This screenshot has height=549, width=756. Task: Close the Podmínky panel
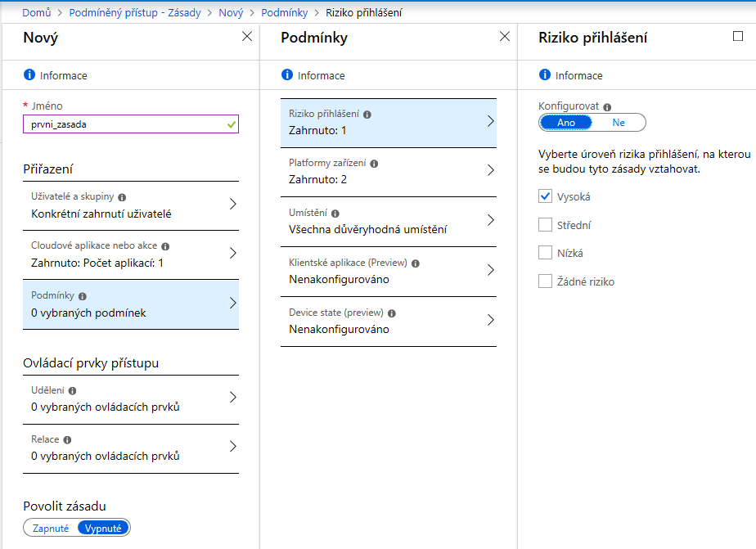point(505,37)
